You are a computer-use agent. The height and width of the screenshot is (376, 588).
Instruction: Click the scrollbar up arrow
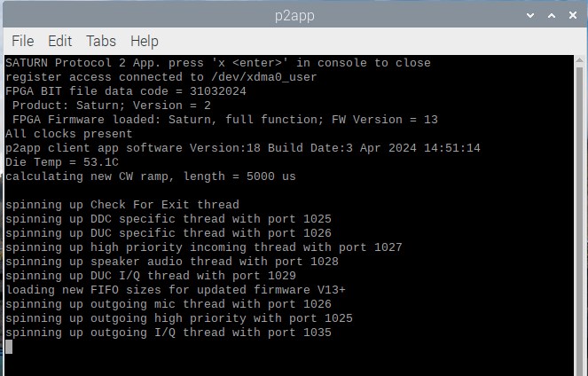[580, 60]
